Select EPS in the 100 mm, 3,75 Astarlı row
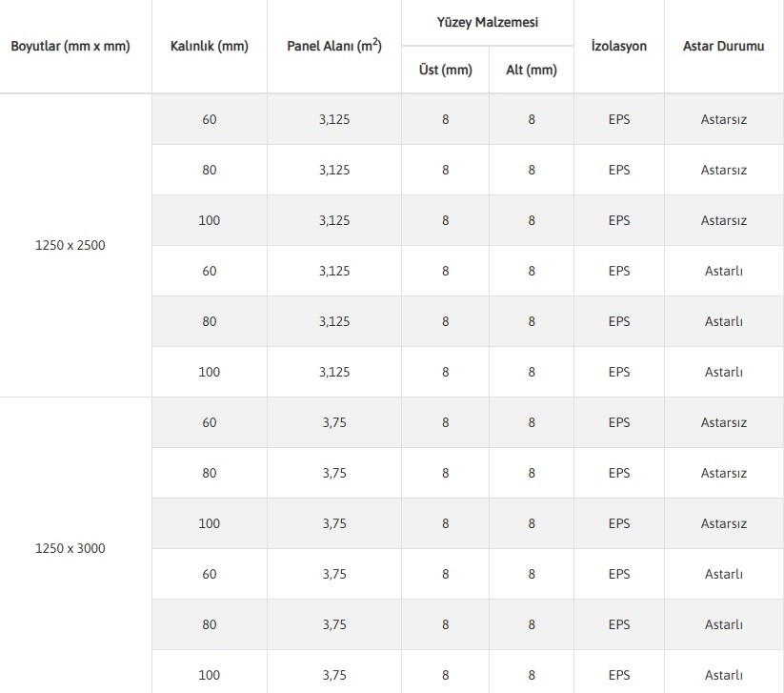The height and width of the screenshot is (693, 784). pos(618,675)
